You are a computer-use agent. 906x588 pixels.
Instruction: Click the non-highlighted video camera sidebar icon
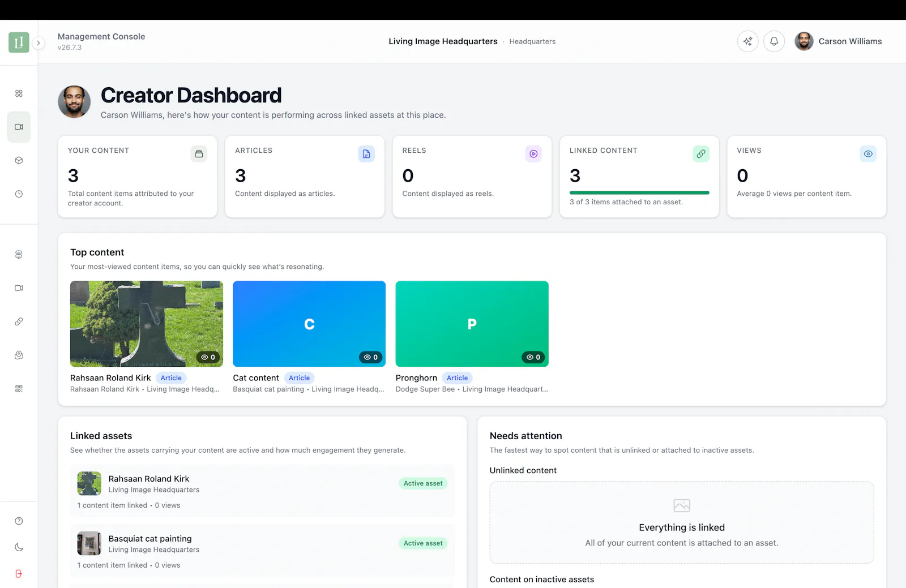tap(19, 288)
